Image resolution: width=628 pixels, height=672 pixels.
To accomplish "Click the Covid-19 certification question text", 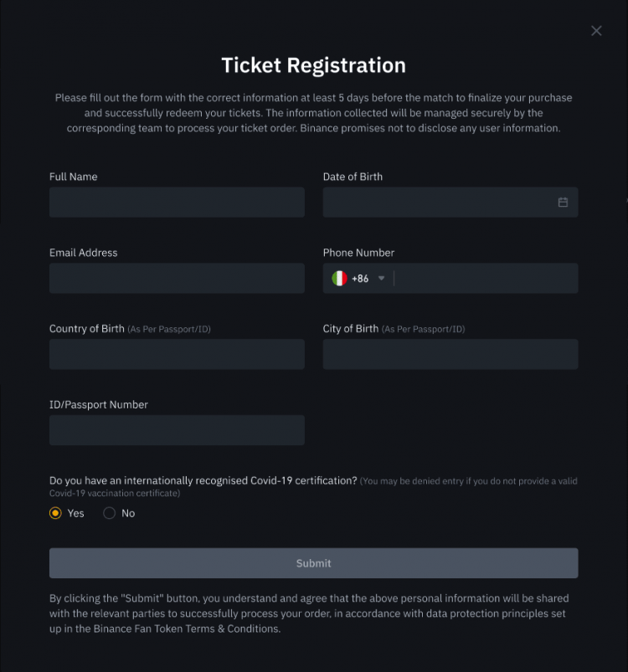I will coord(203,480).
